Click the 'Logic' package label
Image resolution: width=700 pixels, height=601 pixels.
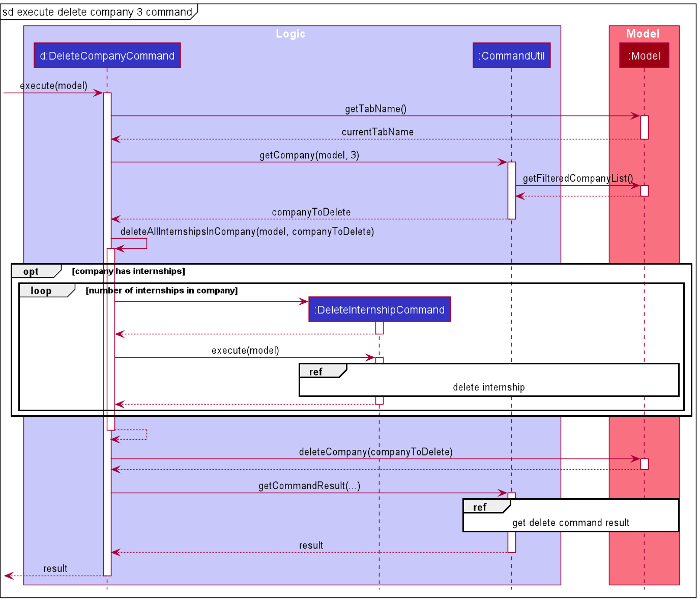click(x=290, y=34)
